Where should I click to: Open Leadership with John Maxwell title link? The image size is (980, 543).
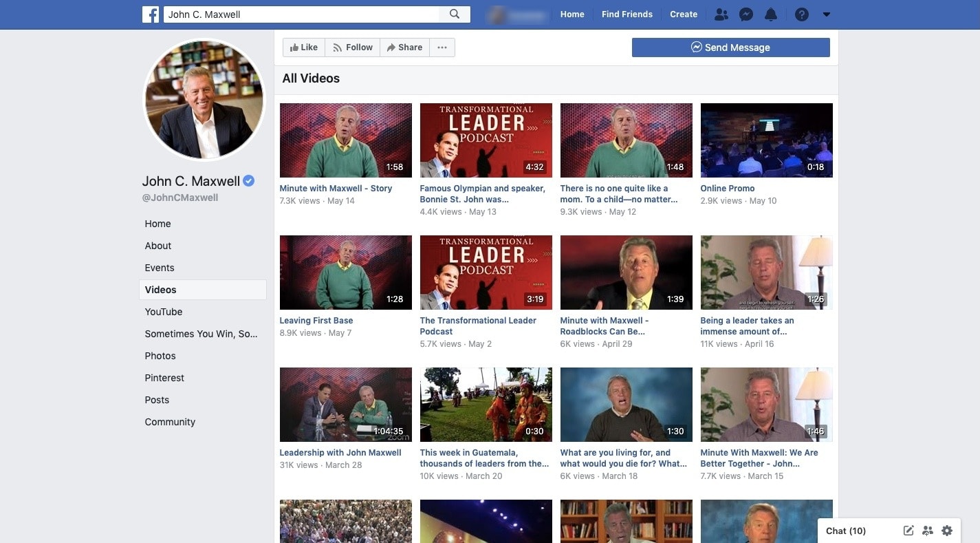click(340, 453)
